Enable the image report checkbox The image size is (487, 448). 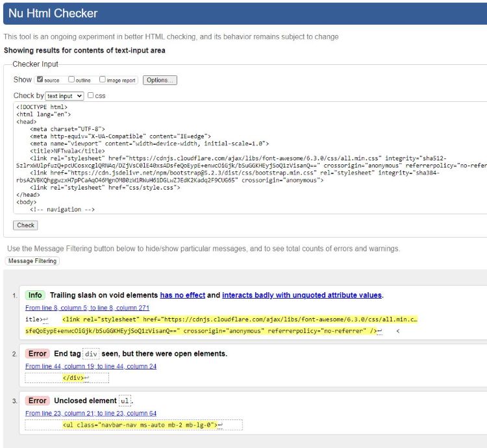[103, 80]
